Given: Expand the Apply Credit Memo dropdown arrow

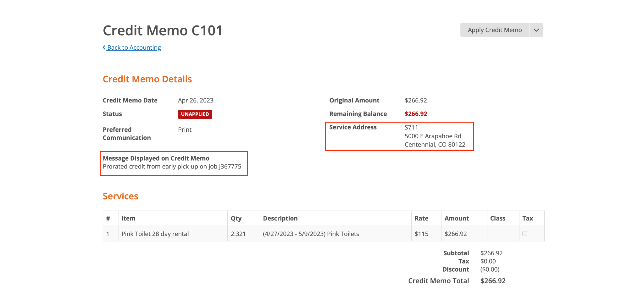Looking at the screenshot, I should click(x=536, y=30).
